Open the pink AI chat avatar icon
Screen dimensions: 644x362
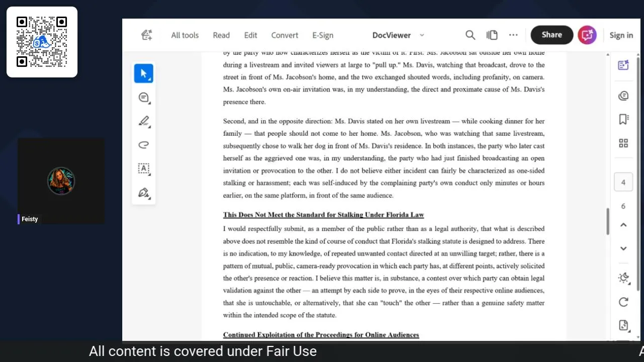pos(587,35)
